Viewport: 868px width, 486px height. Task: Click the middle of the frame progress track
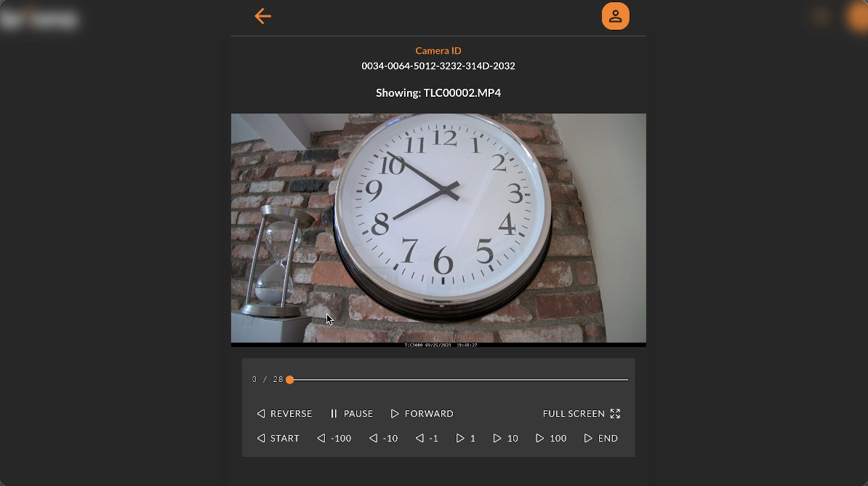pyautogui.click(x=459, y=380)
